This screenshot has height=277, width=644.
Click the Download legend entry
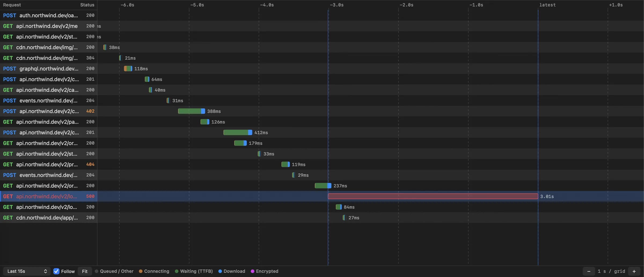click(x=232, y=271)
